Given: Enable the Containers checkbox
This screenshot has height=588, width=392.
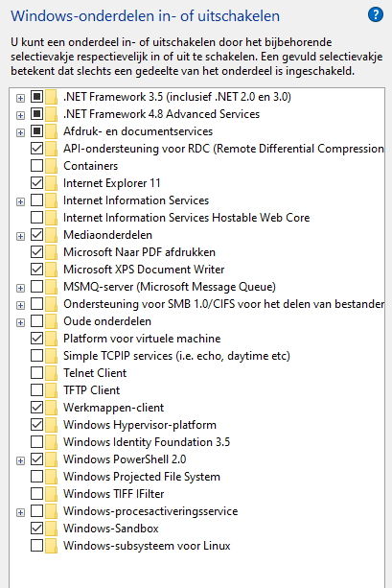Looking at the screenshot, I should click(36, 165).
